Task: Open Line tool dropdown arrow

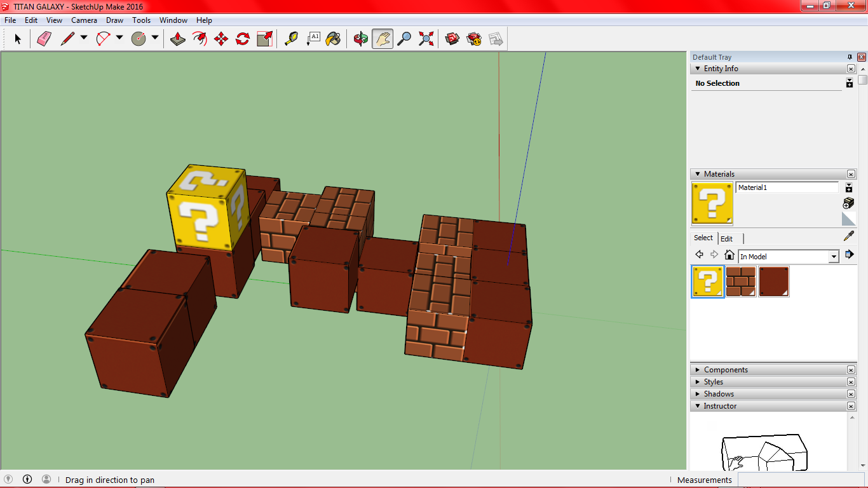Action: pyautogui.click(x=84, y=38)
